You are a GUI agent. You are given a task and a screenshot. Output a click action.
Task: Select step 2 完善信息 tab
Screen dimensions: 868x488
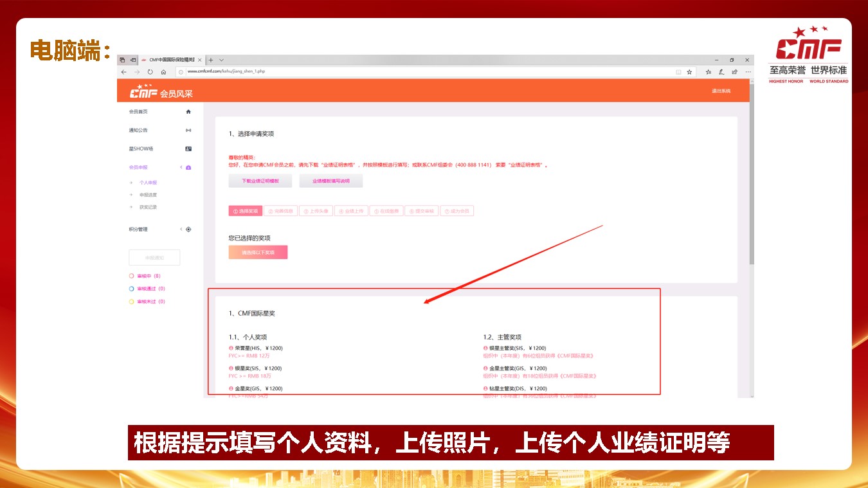(x=281, y=211)
